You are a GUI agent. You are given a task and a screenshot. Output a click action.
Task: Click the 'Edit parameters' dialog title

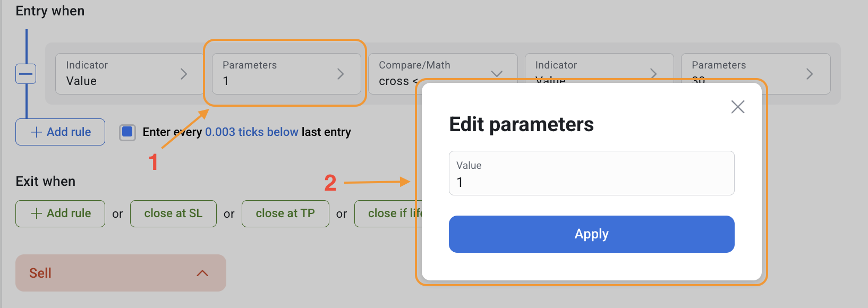click(522, 124)
